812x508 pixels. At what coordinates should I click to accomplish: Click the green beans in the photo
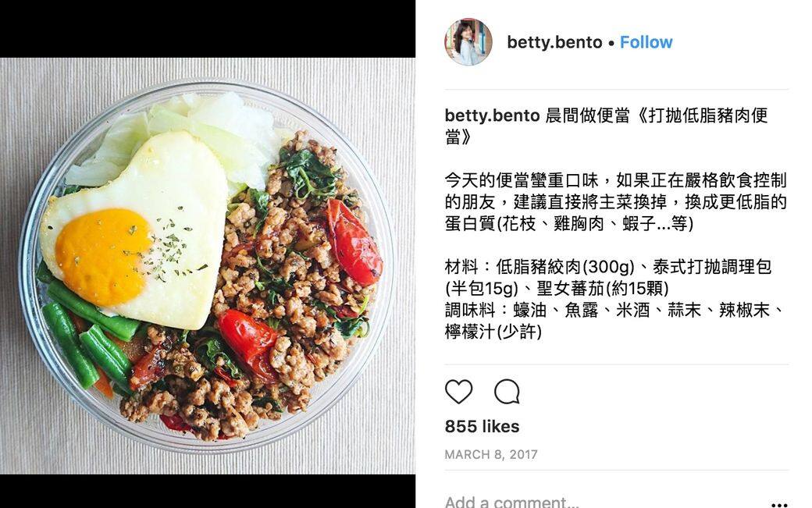click(x=85, y=331)
